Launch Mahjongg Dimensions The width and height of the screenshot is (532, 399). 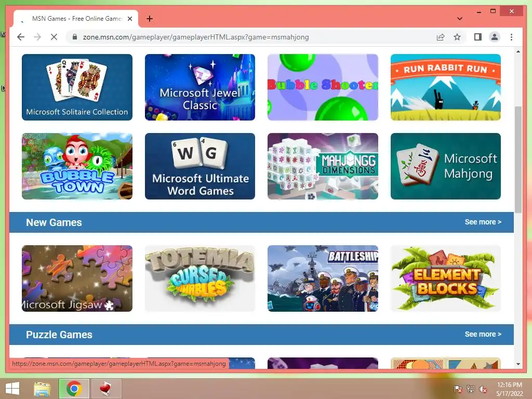pos(323,166)
